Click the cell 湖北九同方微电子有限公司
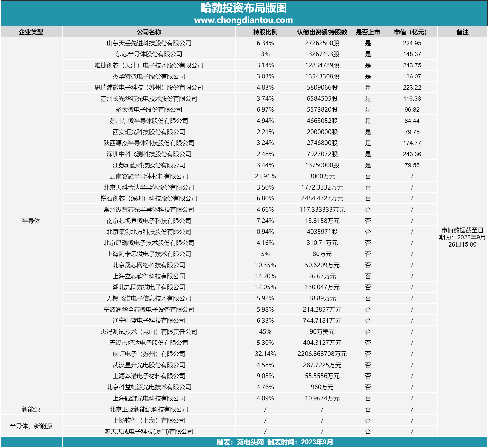The width and height of the screenshot is (488, 448). coord(149,287)
